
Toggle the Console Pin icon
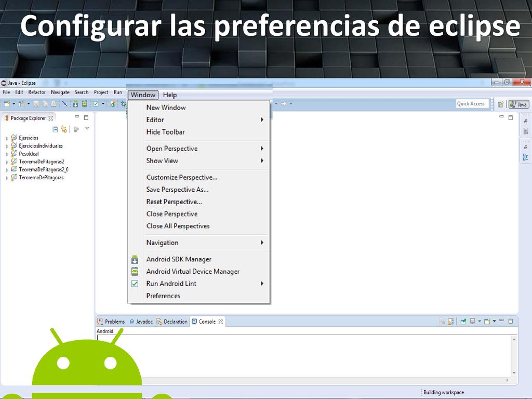pyautogui.click(x=463, y=321)
